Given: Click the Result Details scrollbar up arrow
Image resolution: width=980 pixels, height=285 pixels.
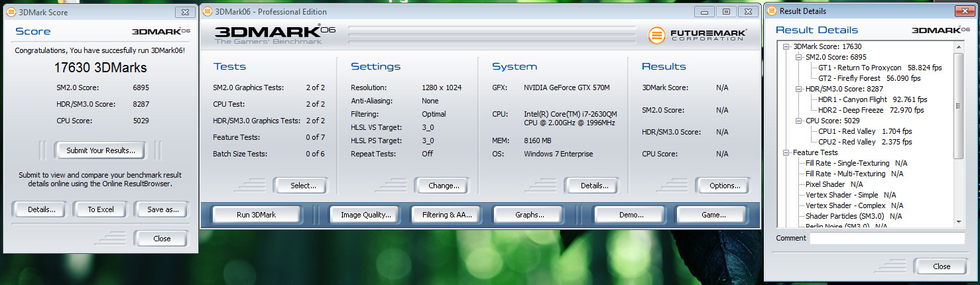Looking at the screenshot, I should pos(959,46).
